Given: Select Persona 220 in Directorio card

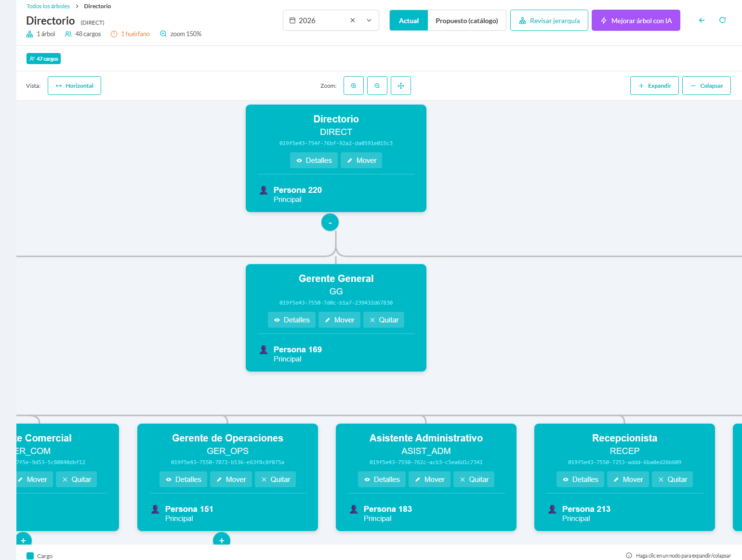Looking at the screenshot, I should click(x=298, y=190).
